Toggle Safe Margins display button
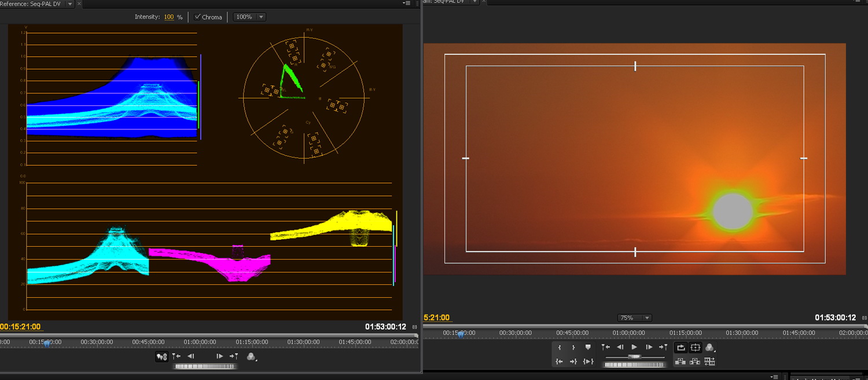 (696, 348)
